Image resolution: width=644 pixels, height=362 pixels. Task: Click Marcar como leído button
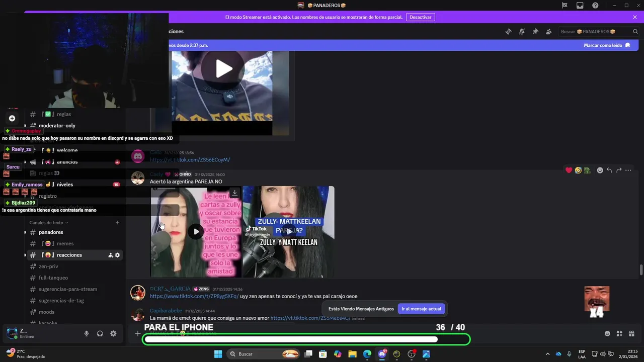pyautogui.click(x=607, y=45)
